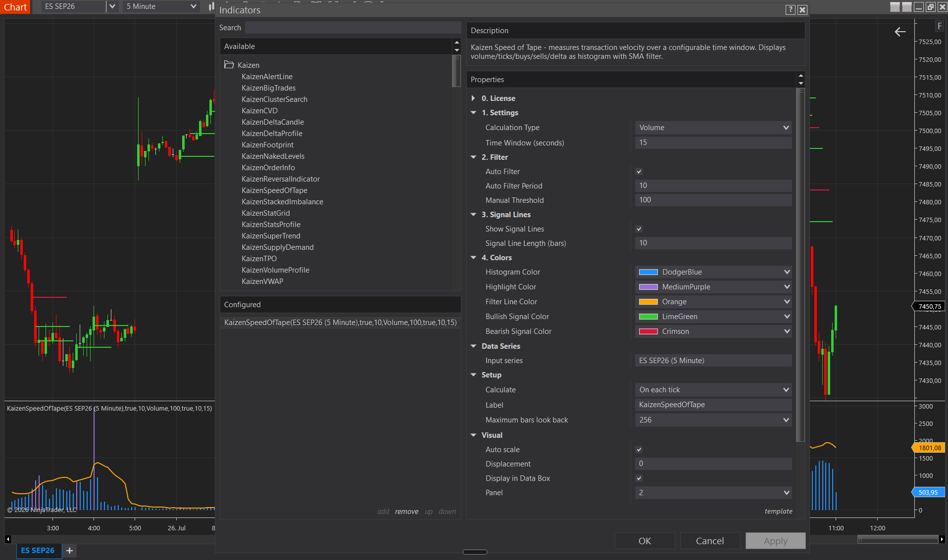Screen dimensions: 948x560
Task: Select KaizenSpeedOfTape in Available list
Action: (x=274, y=190)
